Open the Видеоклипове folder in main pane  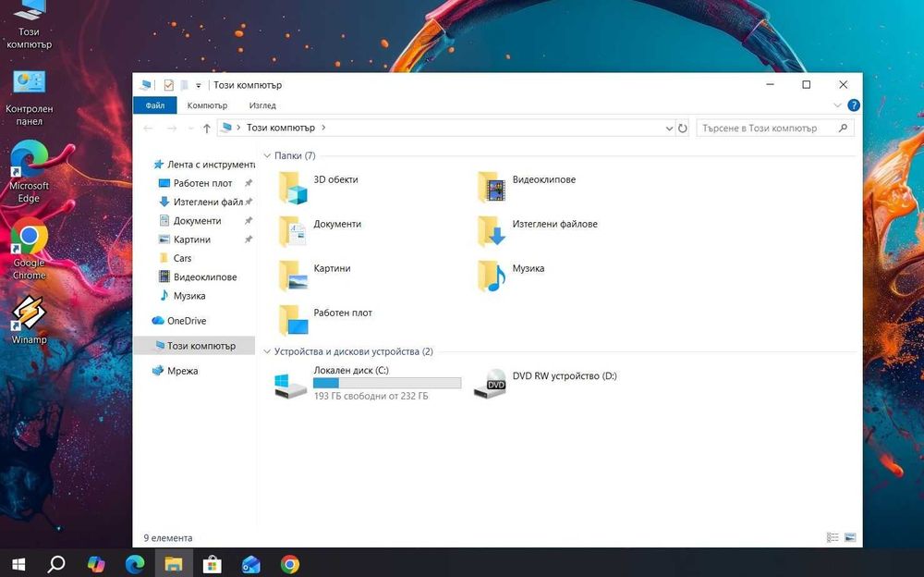pyautogui.click(x=527, y=188)
